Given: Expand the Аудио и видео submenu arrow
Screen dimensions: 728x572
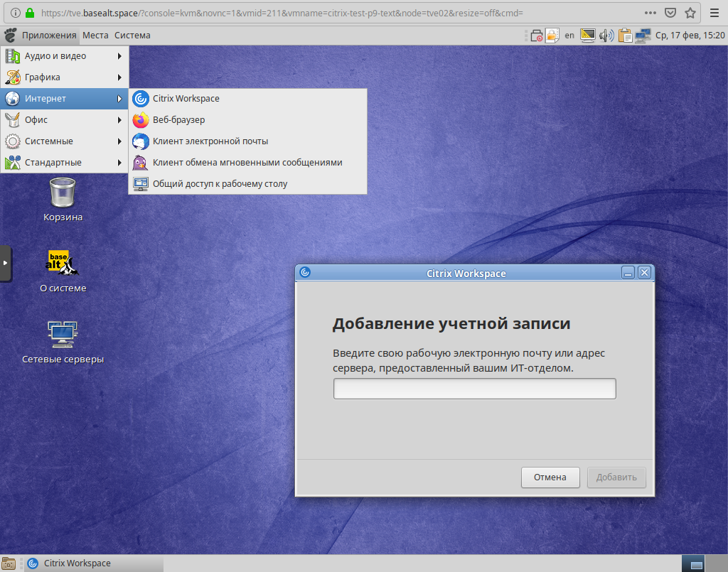Looking at the screenshot, I should click(119, 55).
